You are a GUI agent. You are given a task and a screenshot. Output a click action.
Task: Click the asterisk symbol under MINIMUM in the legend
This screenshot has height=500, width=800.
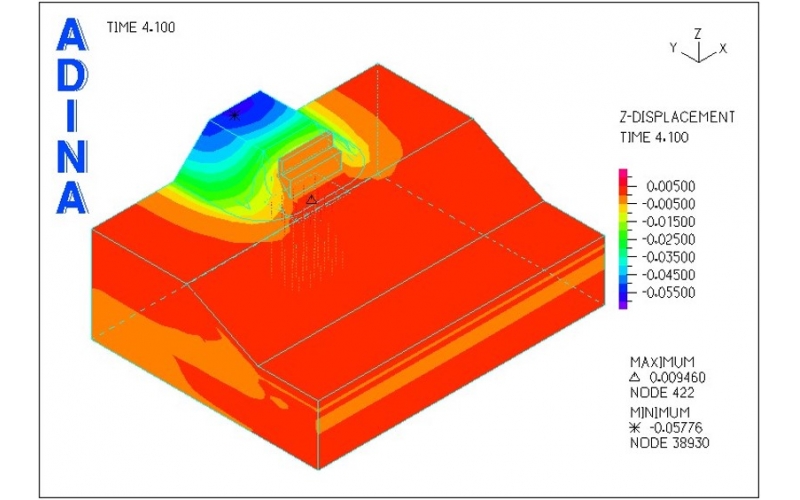(634, 427)
